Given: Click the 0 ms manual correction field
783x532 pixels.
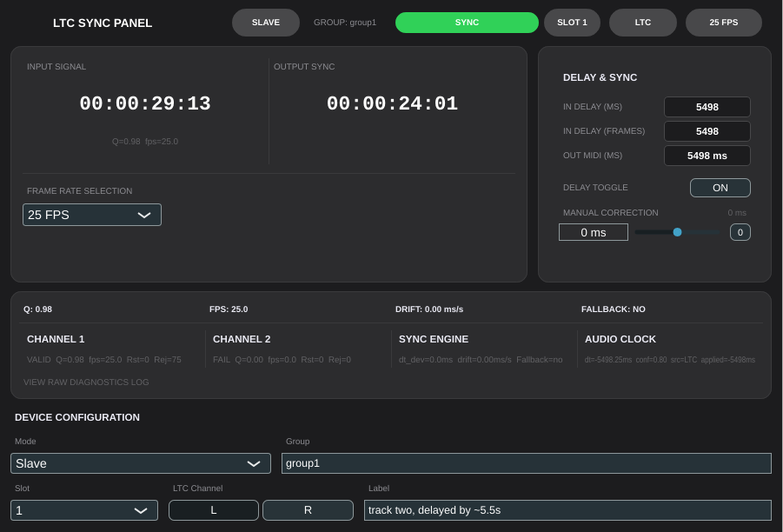Looking at the screenshot, I should (x=594, y=232).
